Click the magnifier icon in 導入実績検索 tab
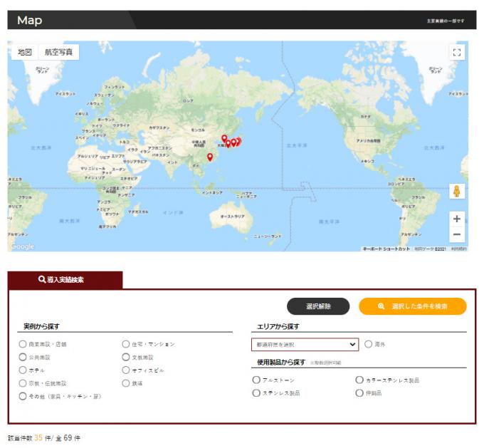This screenshot has width=484, height=448. click(x=42, y=280)
